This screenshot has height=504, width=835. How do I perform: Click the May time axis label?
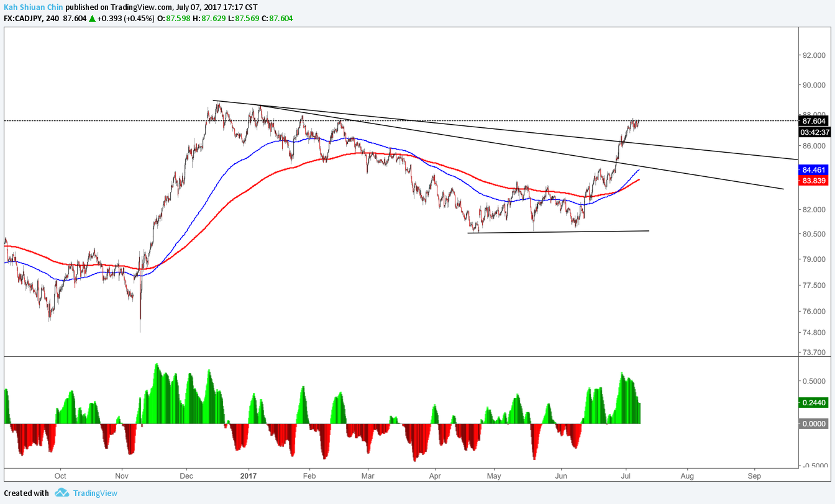point(494,476)
